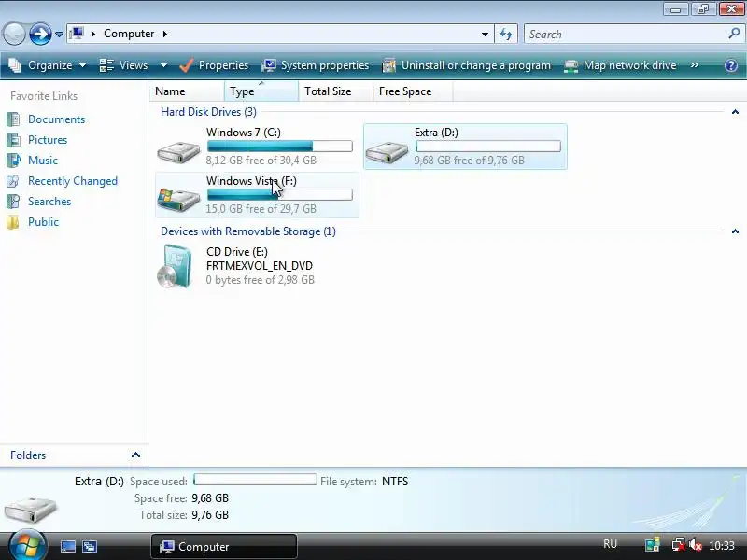747x560 pixels.
Task: Click the drive icon in details pane
Action: pyautogui.click(x=31, y=510)
